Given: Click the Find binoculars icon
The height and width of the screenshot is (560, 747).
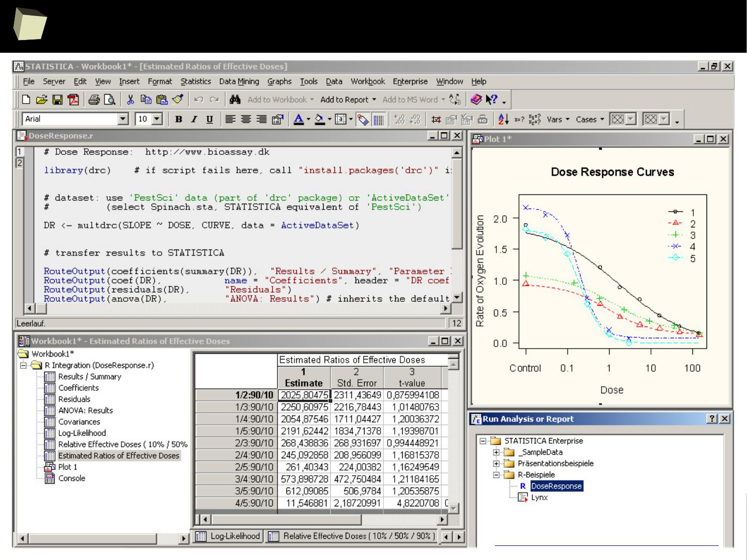Looking at the screenshot, I should (x=235, y=100).
